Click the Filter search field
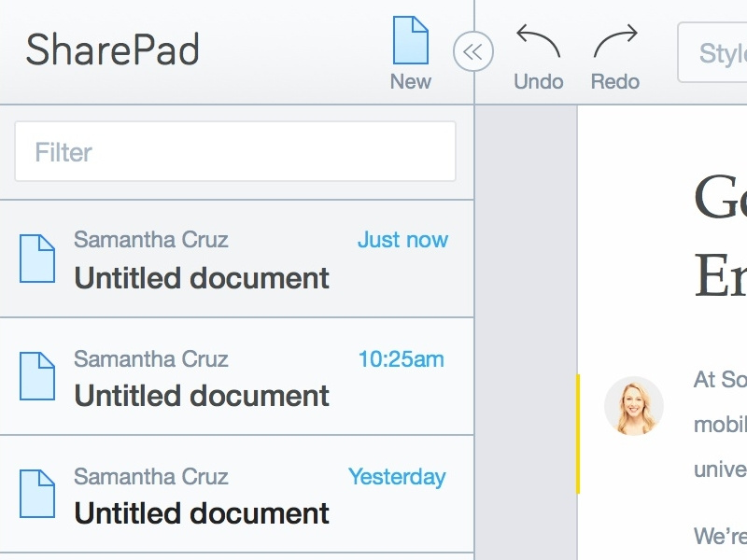747x560 pixels. pyautogui.click(x=234, y=151)
